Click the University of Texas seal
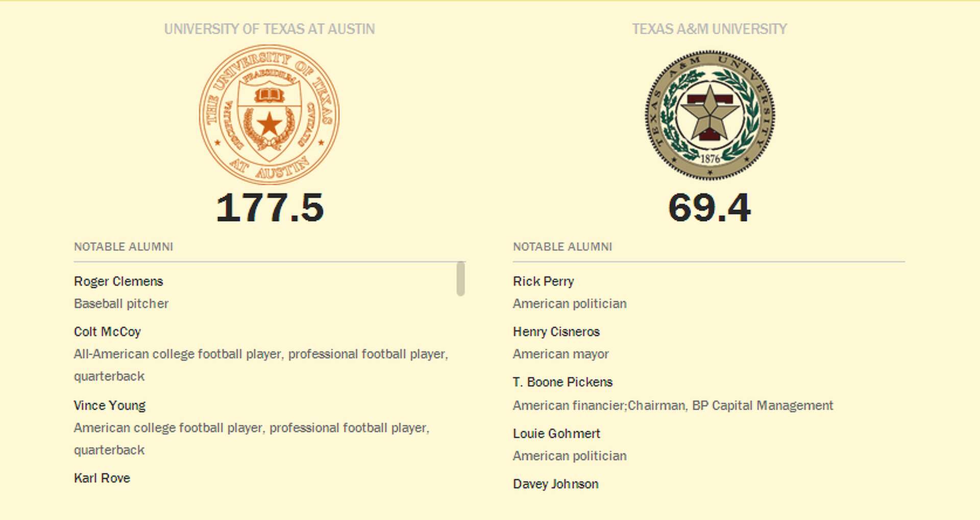The height and width of the screenshot is (520, 980). coord(269,114)
